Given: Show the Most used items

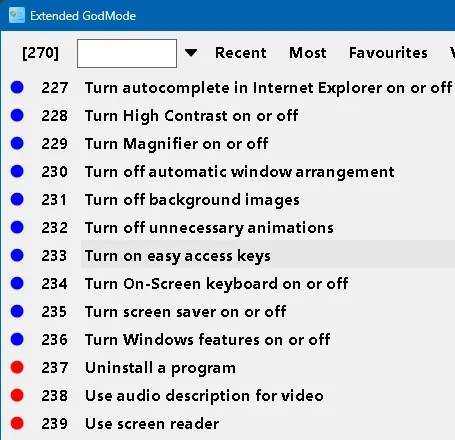Looking at the screenshot, I should click(x=308, y=53).
